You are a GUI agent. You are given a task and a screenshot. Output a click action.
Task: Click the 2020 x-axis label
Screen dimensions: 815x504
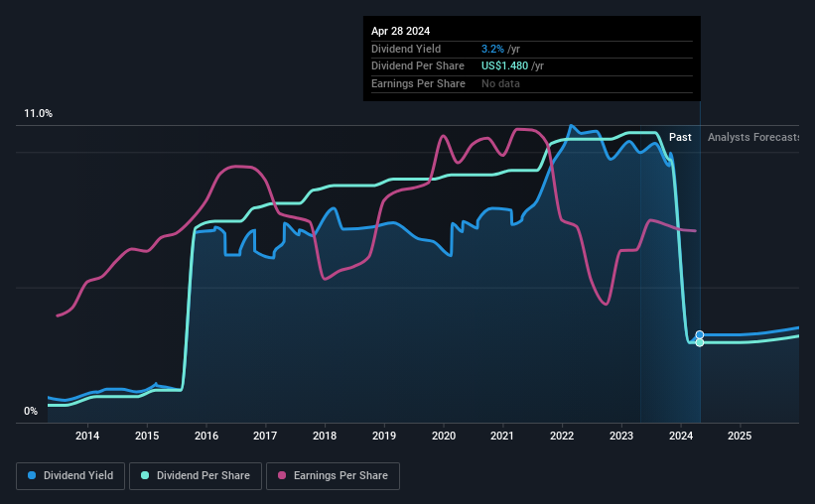(444, 436)
